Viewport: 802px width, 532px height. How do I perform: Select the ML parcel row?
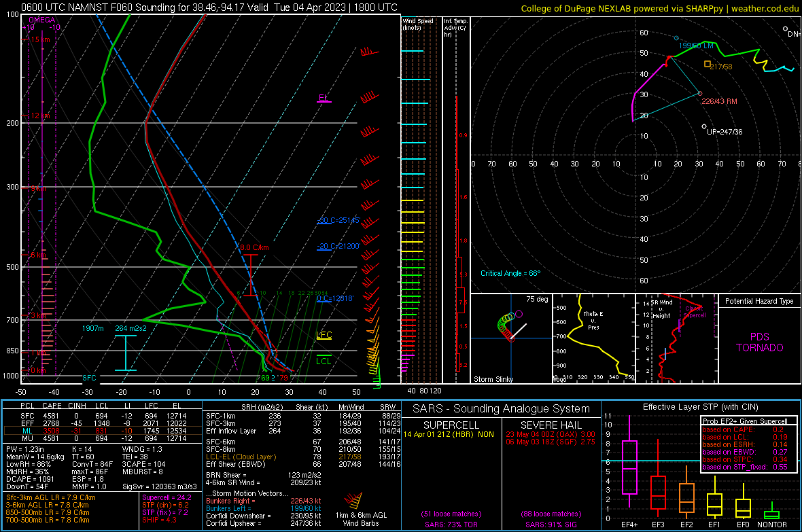102,430
